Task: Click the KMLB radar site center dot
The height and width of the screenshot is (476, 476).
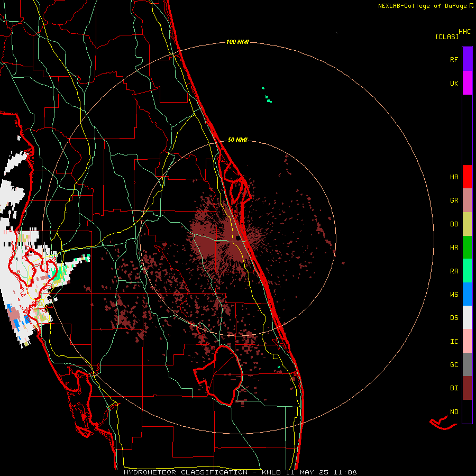Action: (237, 237)
